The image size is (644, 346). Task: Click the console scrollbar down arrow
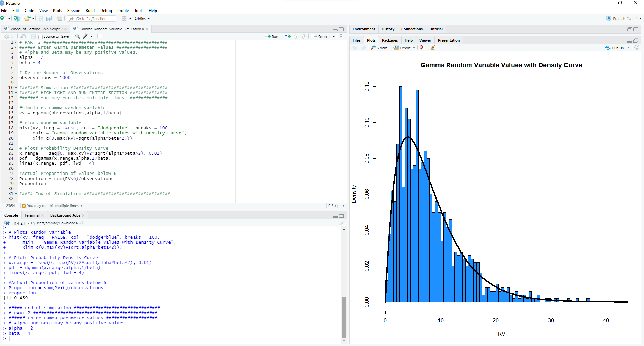pyautogui.click(x=344, y=341)
